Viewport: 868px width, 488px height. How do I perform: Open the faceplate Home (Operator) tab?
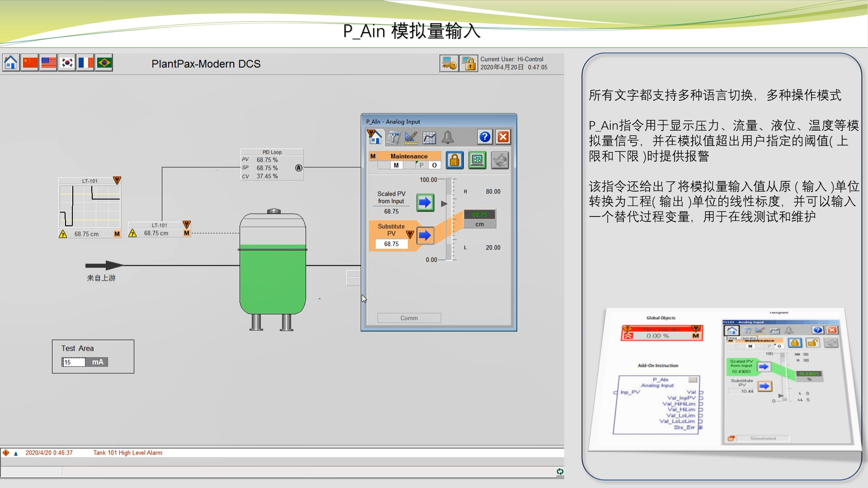pyautogui.click(x=375, y=137)
